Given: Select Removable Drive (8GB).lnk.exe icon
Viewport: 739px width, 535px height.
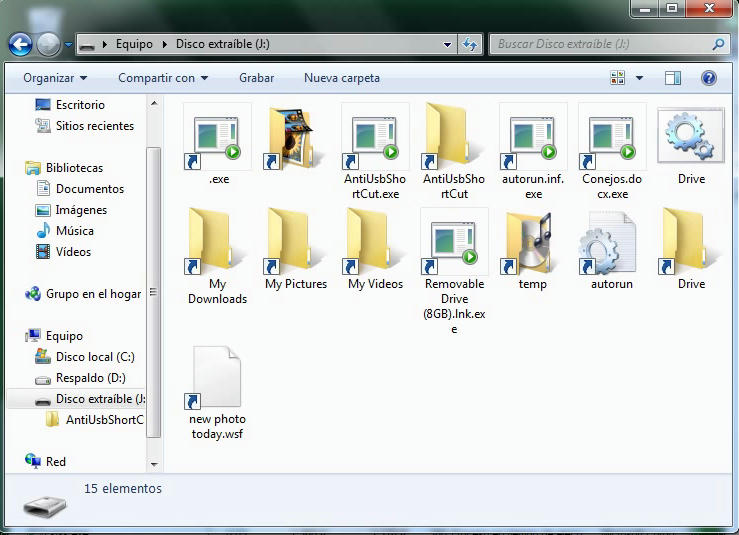Looking at the screenshot, I should click(x=454, y=242).
